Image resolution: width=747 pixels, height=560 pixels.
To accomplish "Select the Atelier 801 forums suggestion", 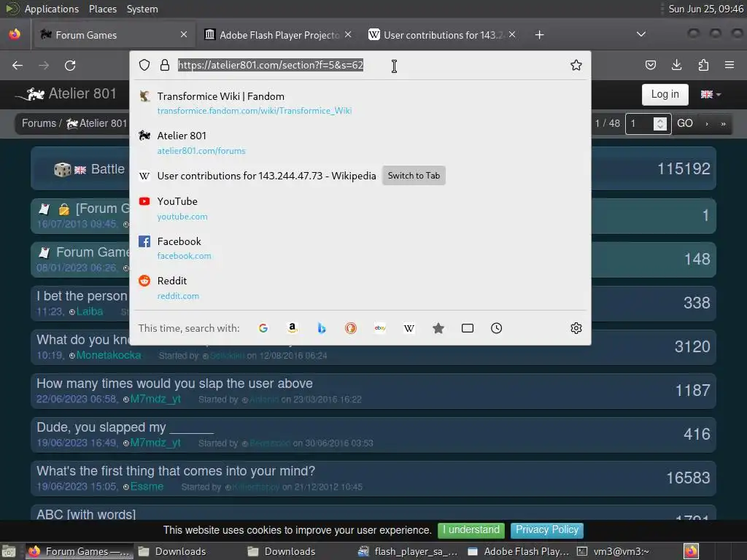I will point(360,143).
